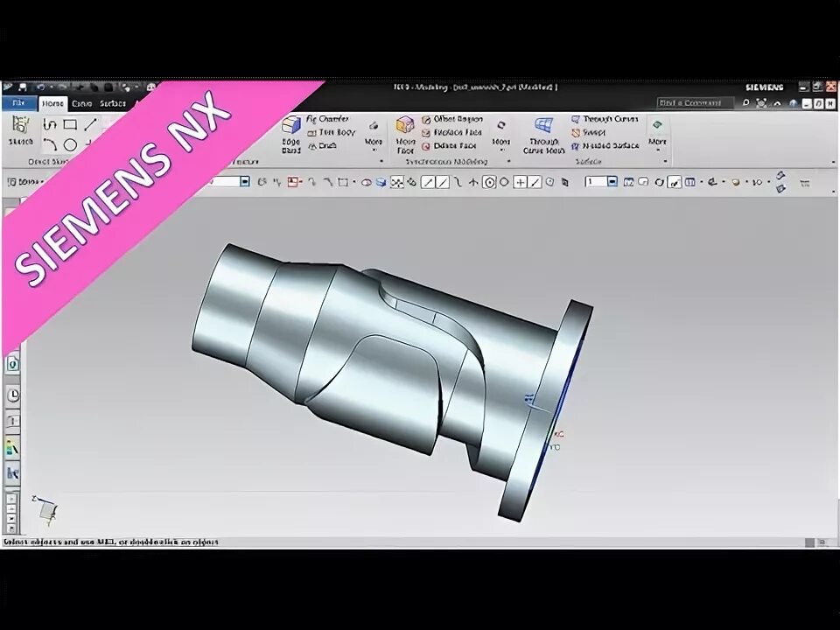The height and width of the screenshot is (630, 840).
Task: Click the ribbon collapse arrow at top right
Action: click(x=777, y=103)
